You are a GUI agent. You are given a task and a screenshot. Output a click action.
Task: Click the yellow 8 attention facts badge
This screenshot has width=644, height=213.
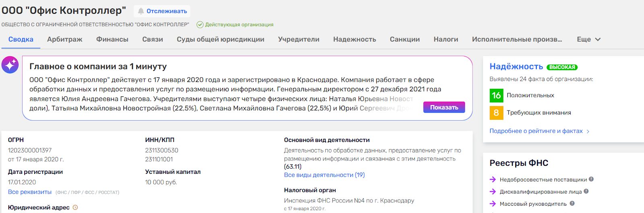496,113
